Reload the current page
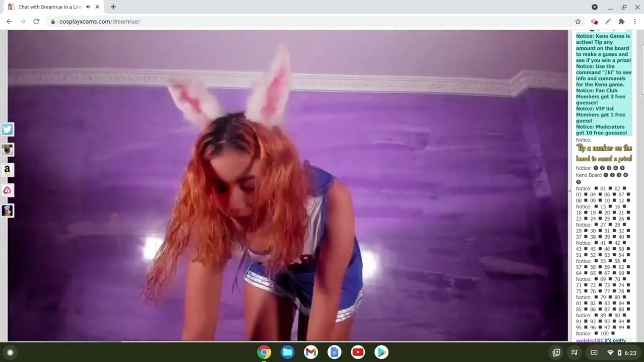 click(36, 22)
